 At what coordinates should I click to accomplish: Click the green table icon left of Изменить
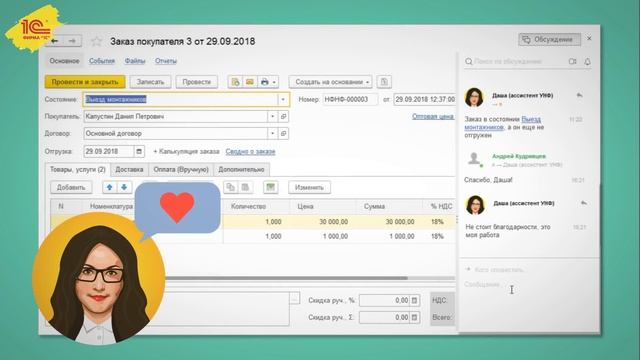coord(270,187)
